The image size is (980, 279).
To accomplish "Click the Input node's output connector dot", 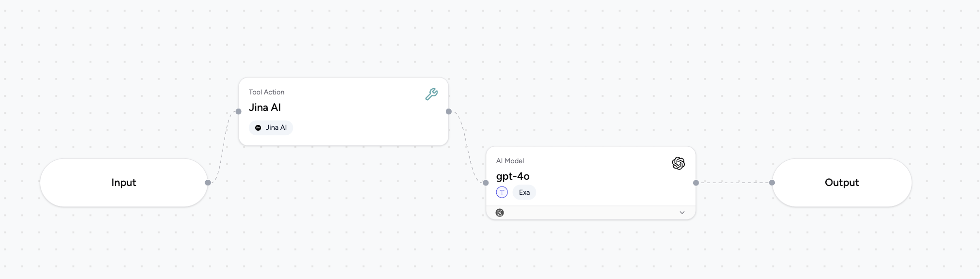I will [208, 183].
